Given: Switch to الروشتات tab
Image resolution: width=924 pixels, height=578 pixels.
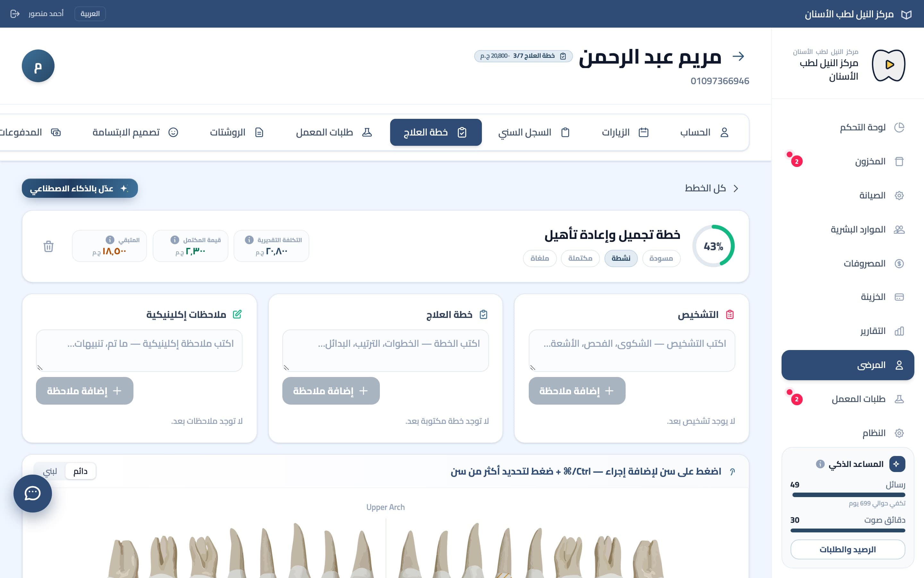Looking at the screenshot, I should pos(237,132).
